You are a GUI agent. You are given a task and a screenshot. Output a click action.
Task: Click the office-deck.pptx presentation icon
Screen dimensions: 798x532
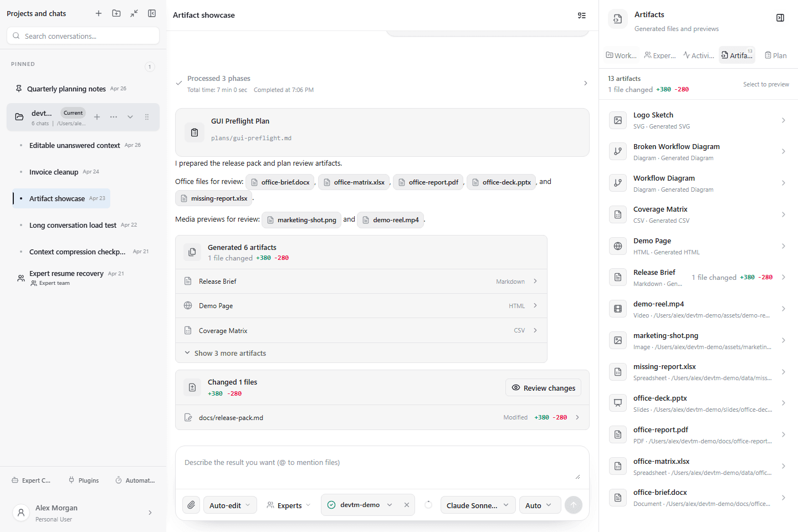[x=618, y=403]
